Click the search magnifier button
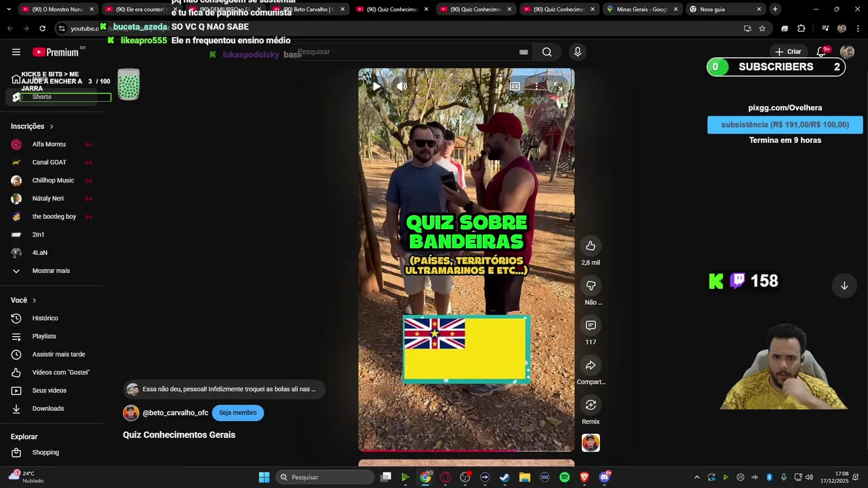 [x=547, y=52]
